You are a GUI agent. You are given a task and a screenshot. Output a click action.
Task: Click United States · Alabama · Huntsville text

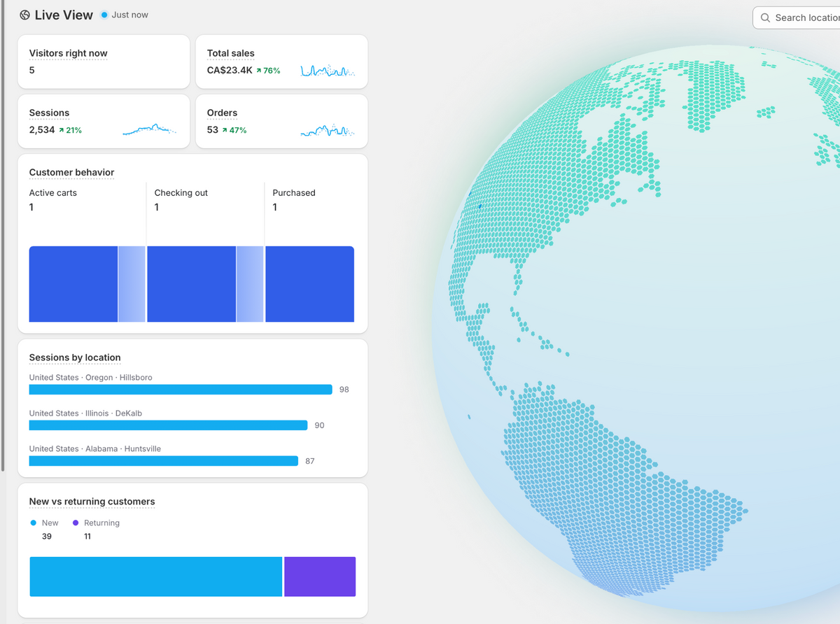tap(95, 449)
